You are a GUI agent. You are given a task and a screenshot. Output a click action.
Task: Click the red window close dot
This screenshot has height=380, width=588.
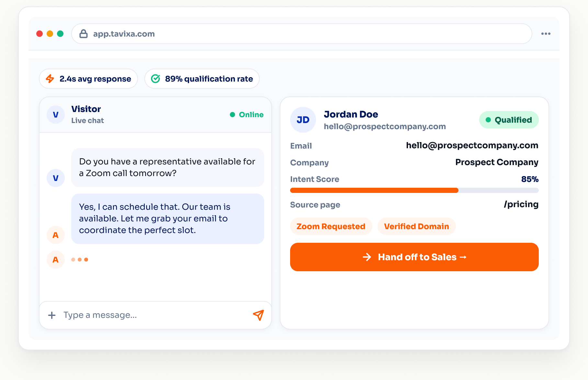(x=40, y=34)
